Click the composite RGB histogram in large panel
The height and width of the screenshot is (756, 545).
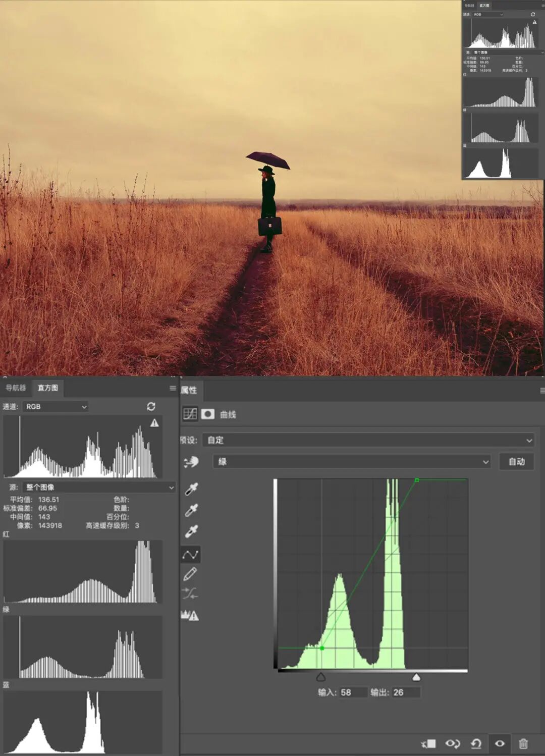83,447
